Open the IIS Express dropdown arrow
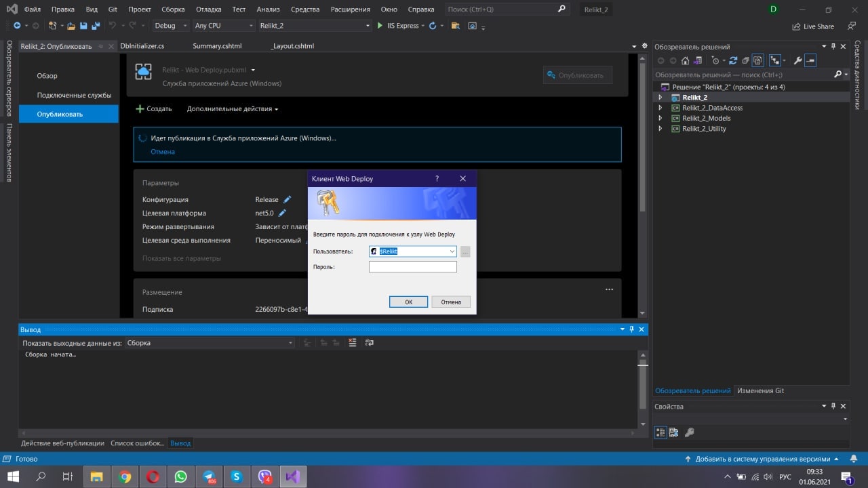Screen dimensions: 868x488 click(422, 26)
